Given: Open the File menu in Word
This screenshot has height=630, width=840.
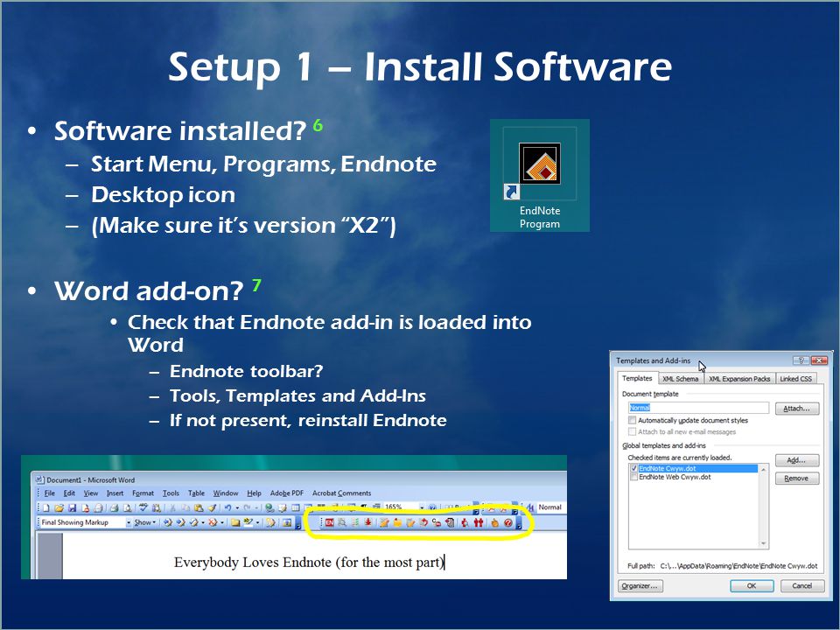Looking at the screenshot, I should 50,493.
